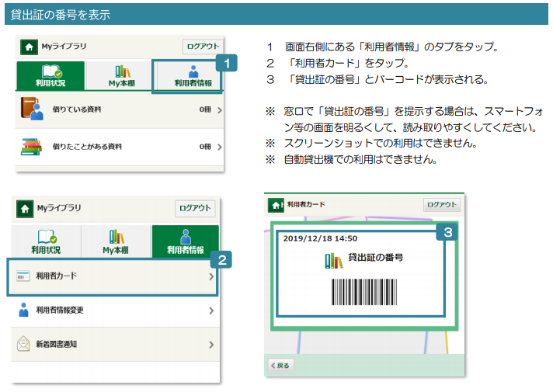Screen dimensions: 553x392
Task: Click the home icon in the top Myライブラリ panel
Action: (29, 47)
